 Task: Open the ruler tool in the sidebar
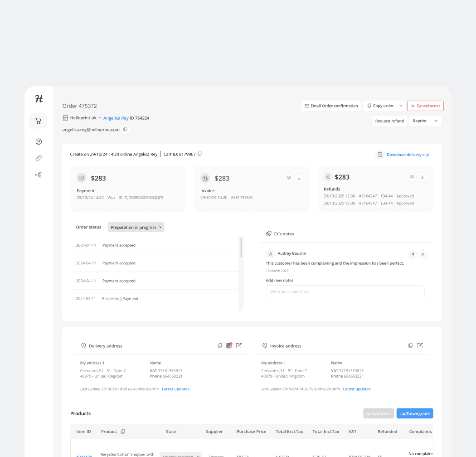pyautogui.click(x=38, y=158)
